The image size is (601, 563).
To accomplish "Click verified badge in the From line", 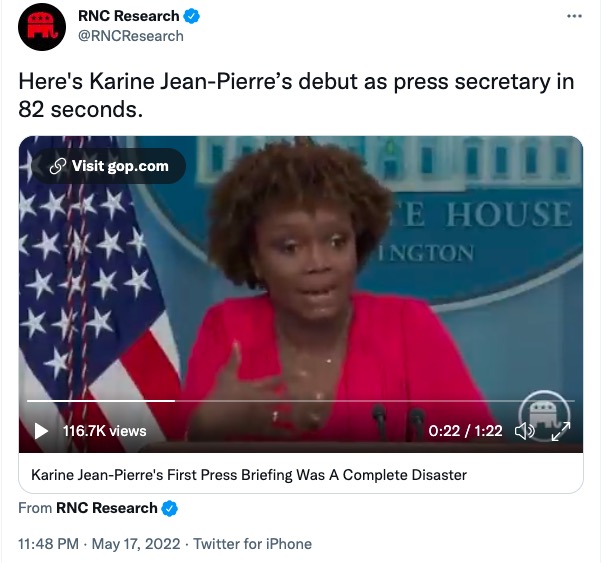I will (x=169, y=508).
